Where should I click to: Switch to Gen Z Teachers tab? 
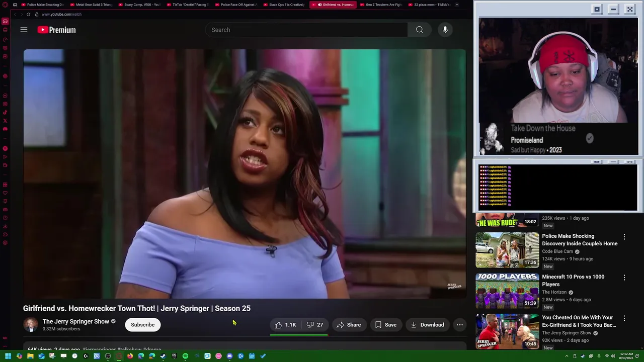click(x=381, y=5)
